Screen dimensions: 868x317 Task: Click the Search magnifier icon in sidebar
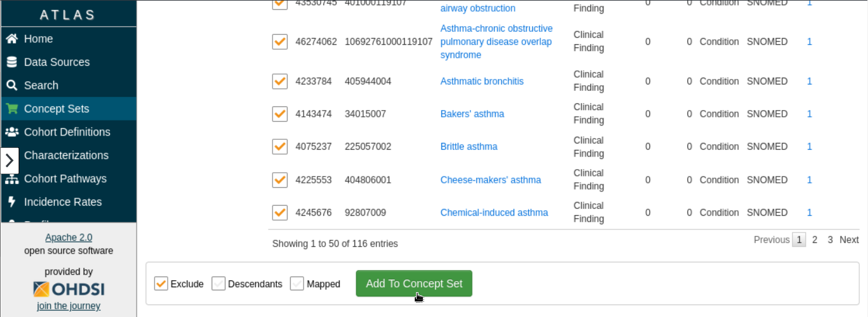coord(11,86)
